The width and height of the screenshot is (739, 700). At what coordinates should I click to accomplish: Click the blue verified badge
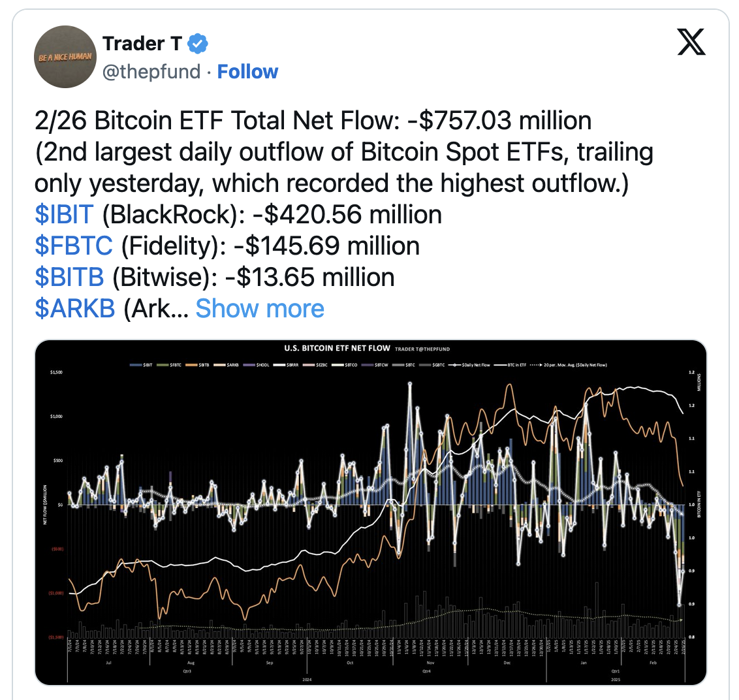[198, 44]
